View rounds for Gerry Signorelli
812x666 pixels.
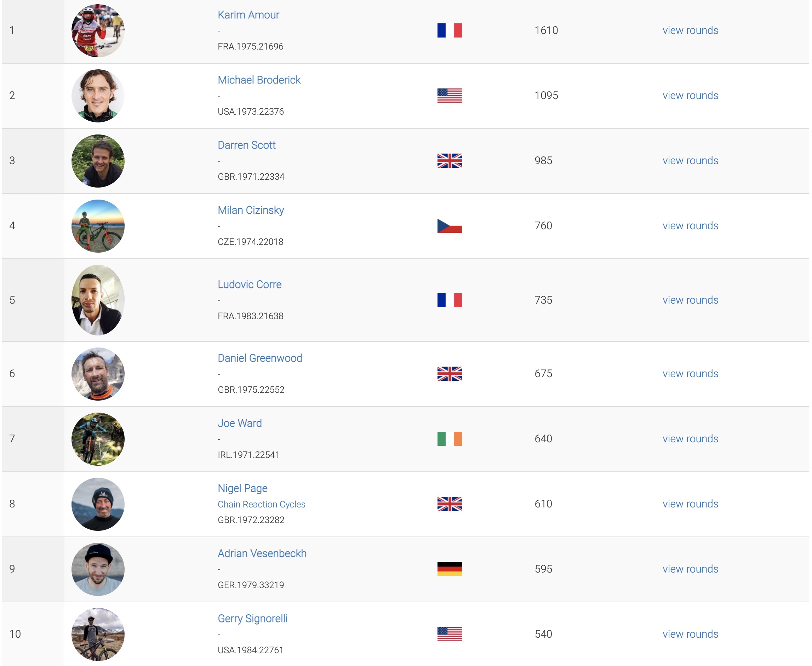point(690,634)
